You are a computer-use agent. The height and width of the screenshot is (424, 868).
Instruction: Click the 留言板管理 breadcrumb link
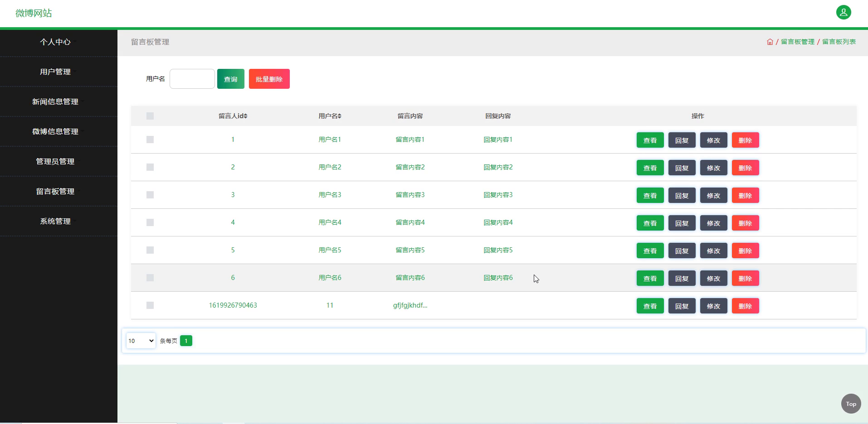[798, 42]
